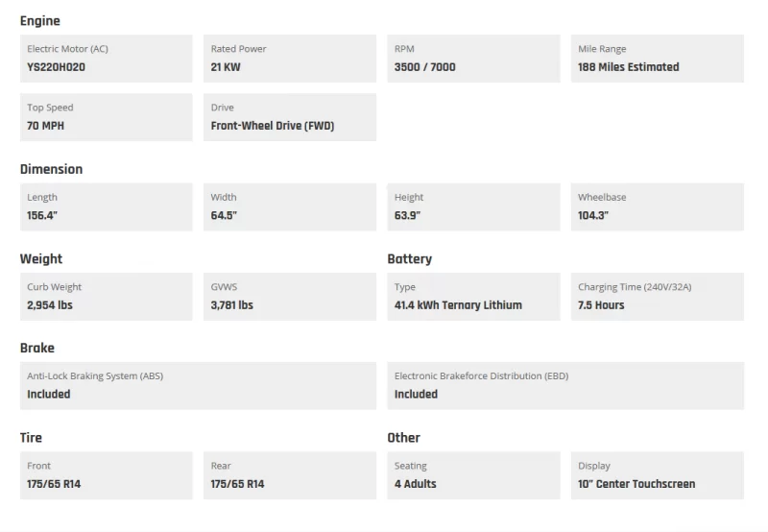This screenshot has width=768, height=532.
Task: Select the 10" Center Touchscreen display card
Action: coord(657,475)
